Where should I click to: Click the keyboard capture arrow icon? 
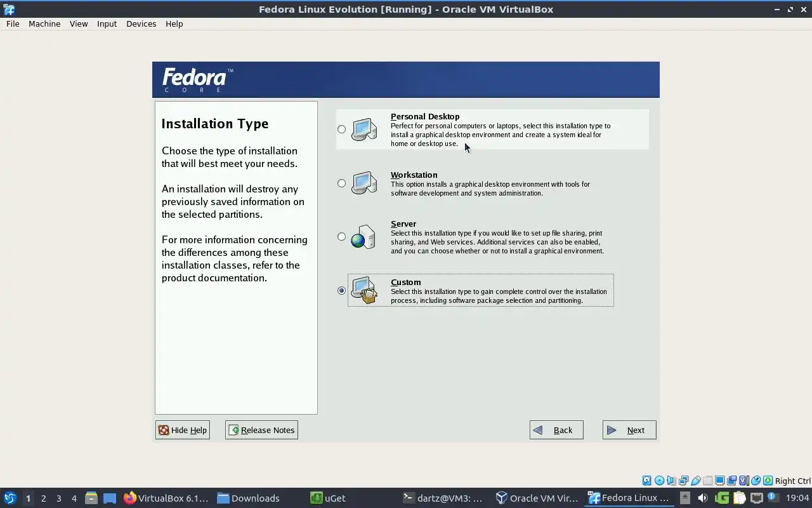pos(768,481)
